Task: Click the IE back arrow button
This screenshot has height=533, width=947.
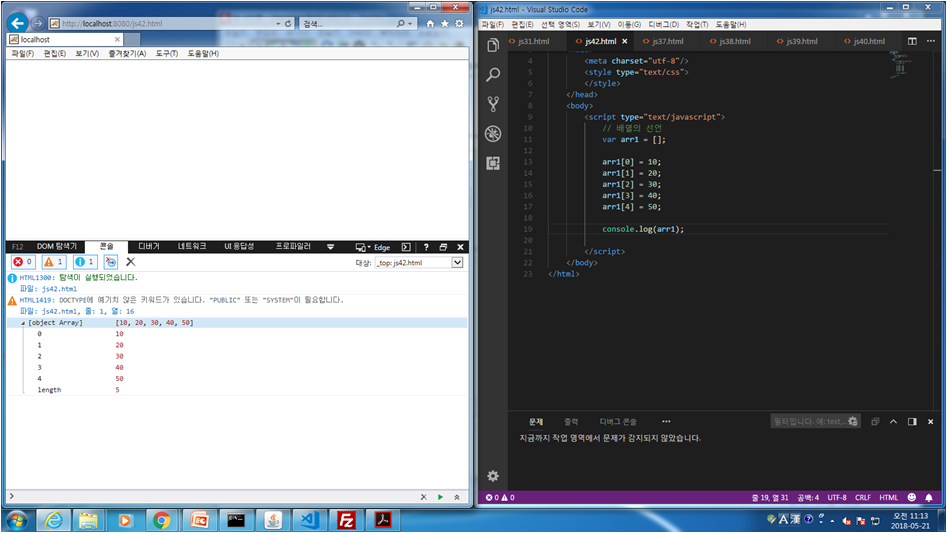Action: pos(18,23)
